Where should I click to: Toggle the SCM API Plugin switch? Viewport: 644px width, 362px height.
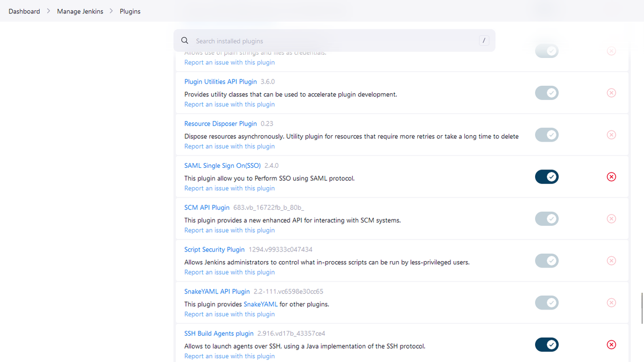coord(547,219)
